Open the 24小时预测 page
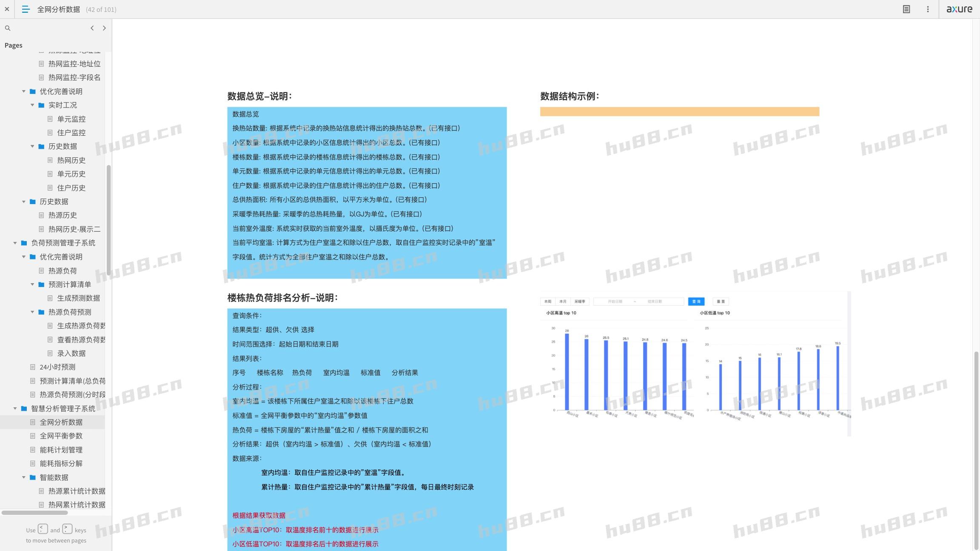Image resolution: width=980 pixels, height=551 pixels. point(57,367)
